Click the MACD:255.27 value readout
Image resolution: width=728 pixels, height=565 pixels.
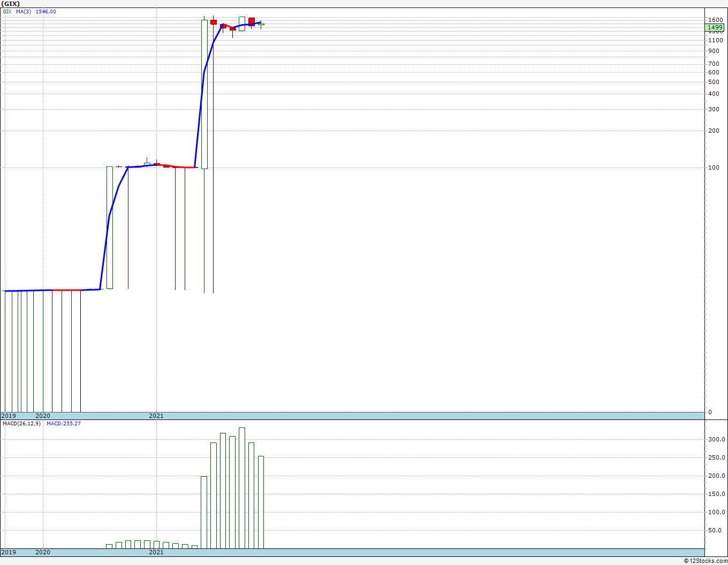tap(64, 424)
